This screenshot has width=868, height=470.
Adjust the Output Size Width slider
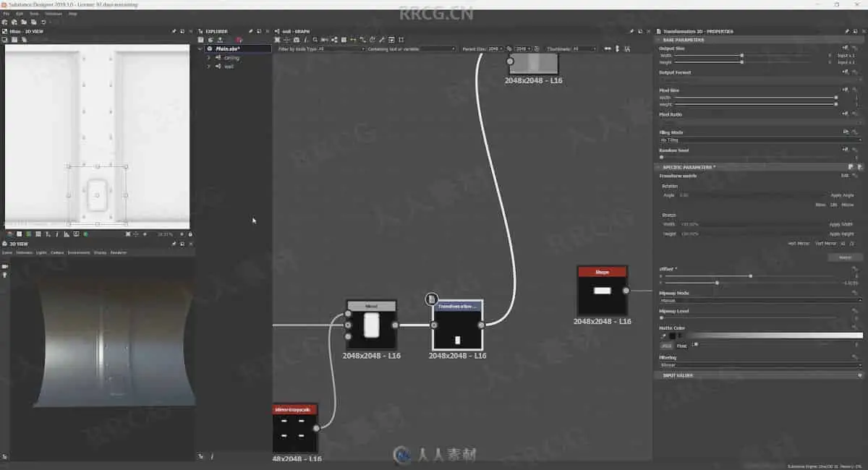(742, 55)
